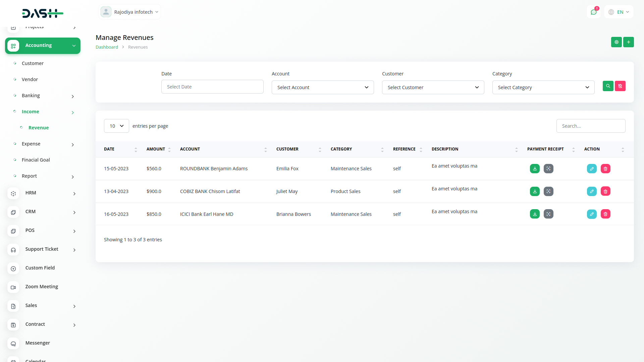Expand the HRM sidebar menu
The height and width of the screenshot is (362, 644).
pos(43,193)
